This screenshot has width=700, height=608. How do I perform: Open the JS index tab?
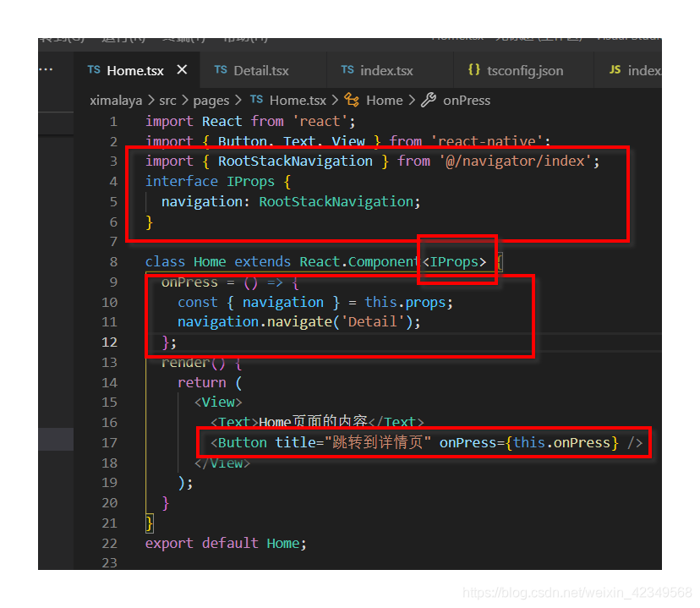point(628,70)
